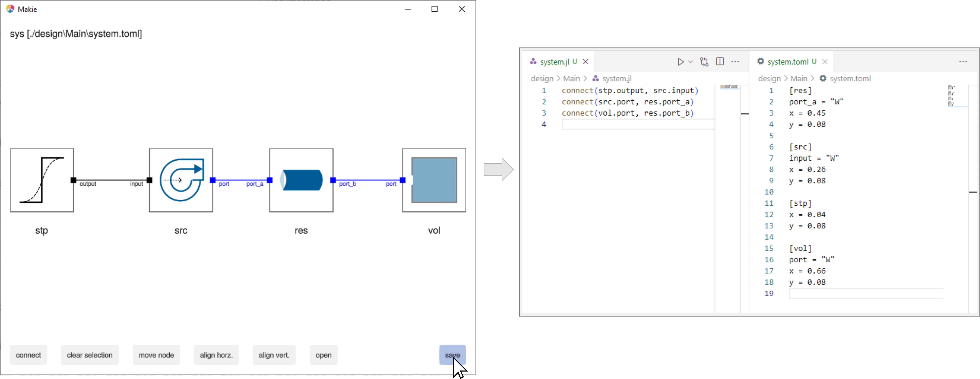
Task: Click the line input = "W"
Action: [x=814, y=158]
